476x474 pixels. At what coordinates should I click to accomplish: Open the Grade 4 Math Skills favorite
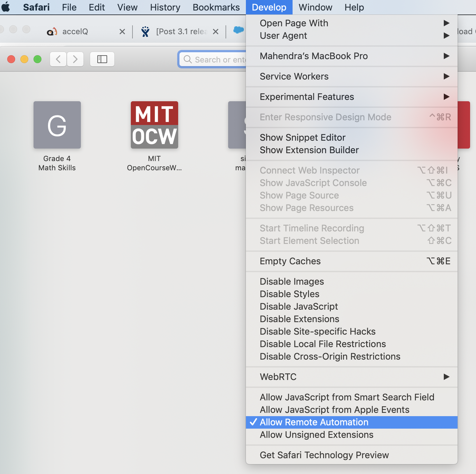(x=57, y=125)
